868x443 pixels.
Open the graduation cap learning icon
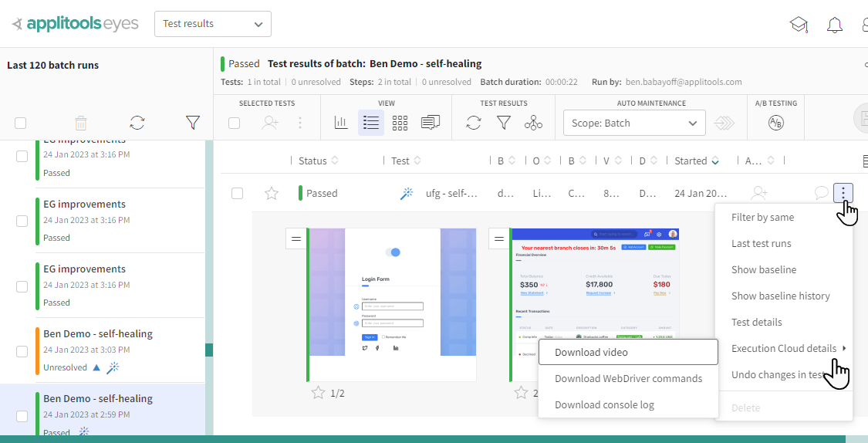pyautogui.click(x=799, y=25)
